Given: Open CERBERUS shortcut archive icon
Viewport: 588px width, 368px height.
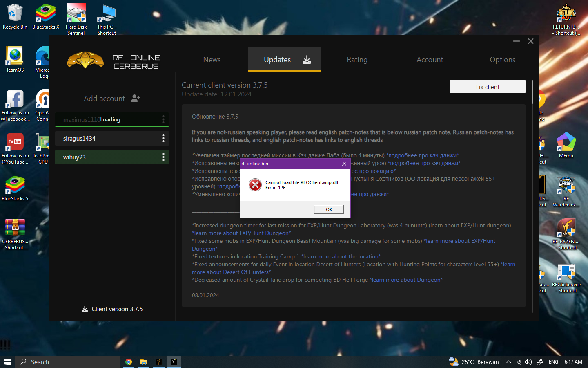Looking at the screenshot, I should coord(15,234).
